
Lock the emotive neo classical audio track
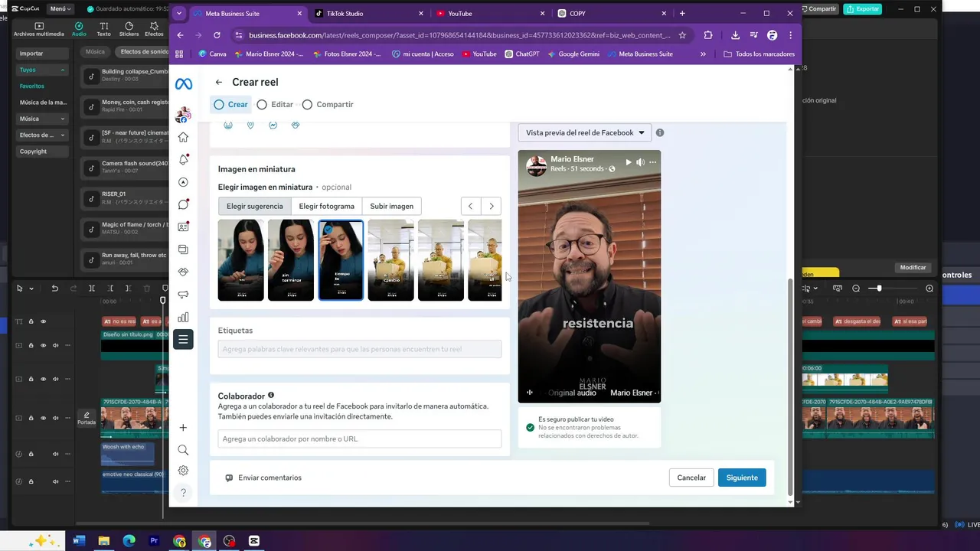(31, 481)
